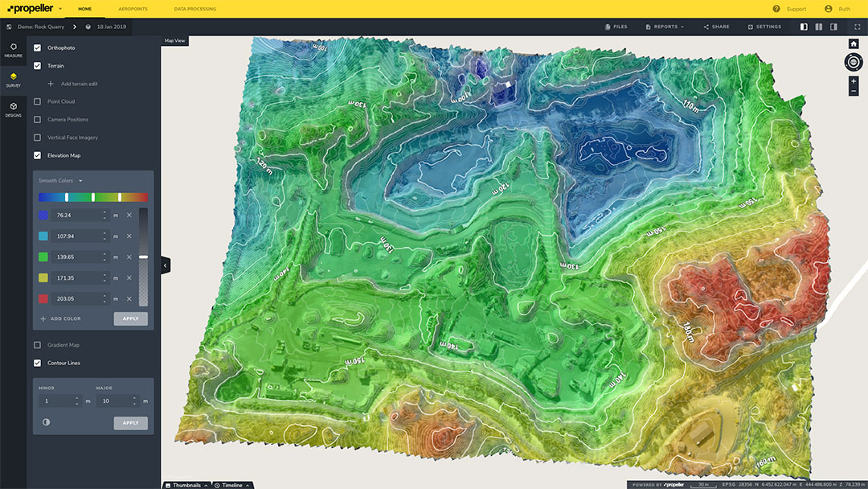Expand the Timeline panel

(232, 485)
